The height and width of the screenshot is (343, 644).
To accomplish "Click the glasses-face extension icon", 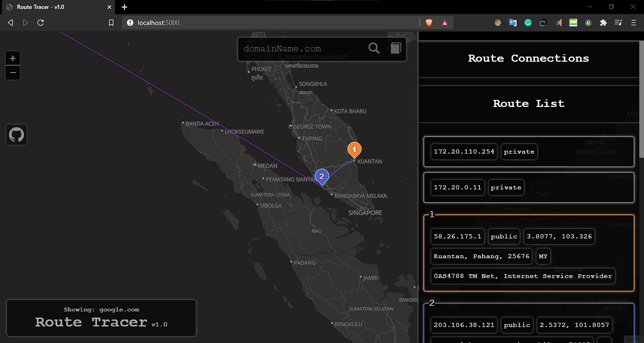I will point(498,23).
